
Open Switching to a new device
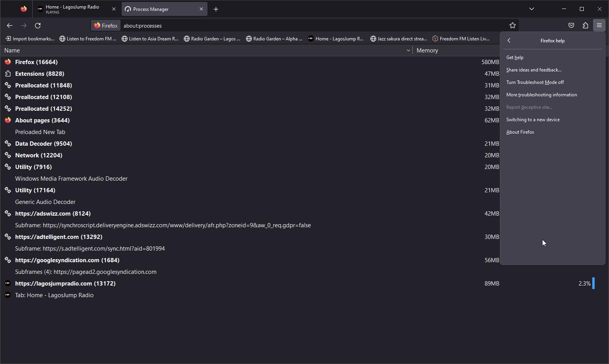click(552, 120)
